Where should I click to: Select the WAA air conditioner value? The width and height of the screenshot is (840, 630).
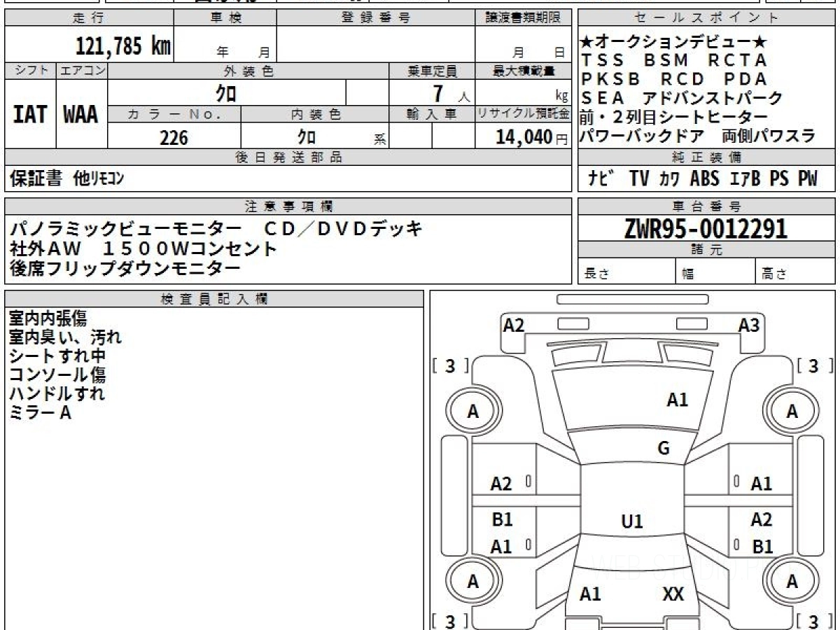pos(81,115)
